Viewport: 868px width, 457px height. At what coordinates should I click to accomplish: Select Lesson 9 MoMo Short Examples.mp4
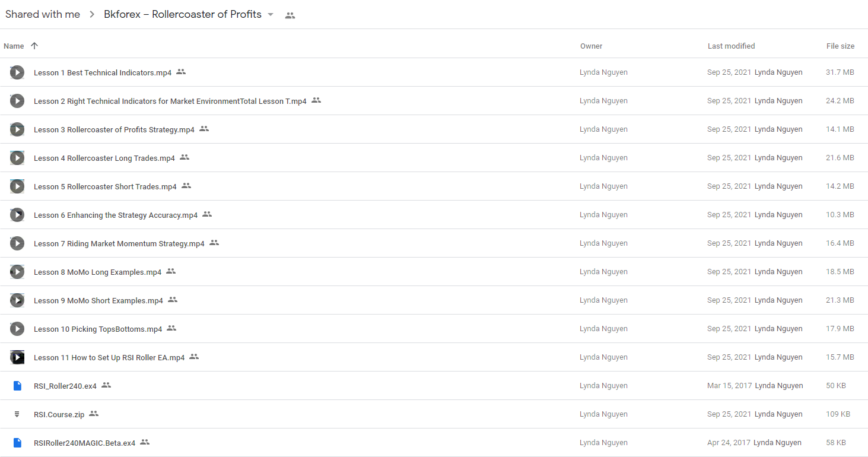click(98, 300)
